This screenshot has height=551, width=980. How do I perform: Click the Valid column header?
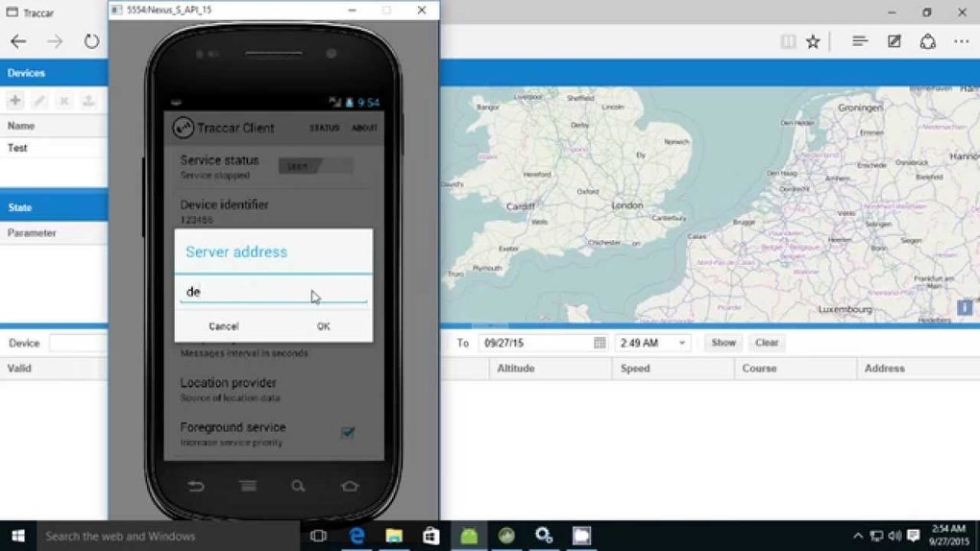(54, 369)
